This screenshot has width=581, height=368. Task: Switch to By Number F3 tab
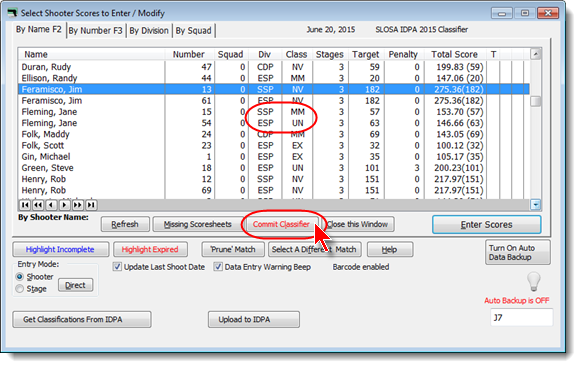click(x=96, y=31)
